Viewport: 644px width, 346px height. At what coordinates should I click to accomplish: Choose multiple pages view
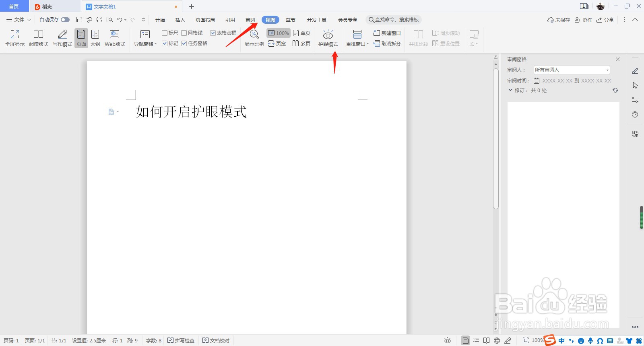[x=301, y=43]
